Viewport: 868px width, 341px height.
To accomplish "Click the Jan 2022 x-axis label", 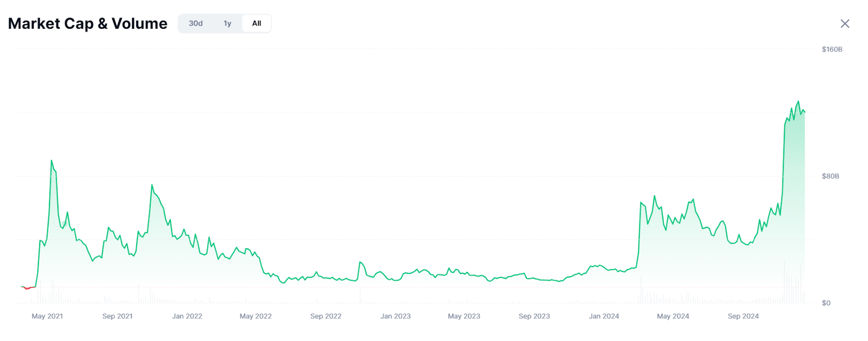I will click(187, 316).
